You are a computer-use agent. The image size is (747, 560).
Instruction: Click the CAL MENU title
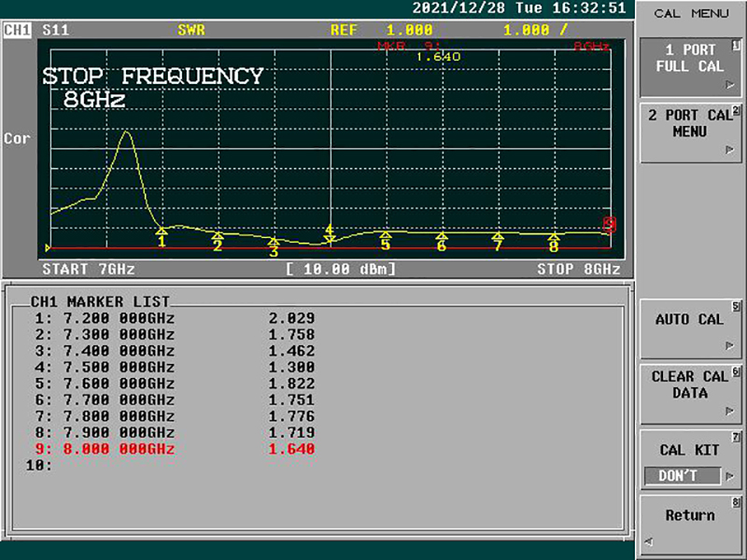click(691, 13)
